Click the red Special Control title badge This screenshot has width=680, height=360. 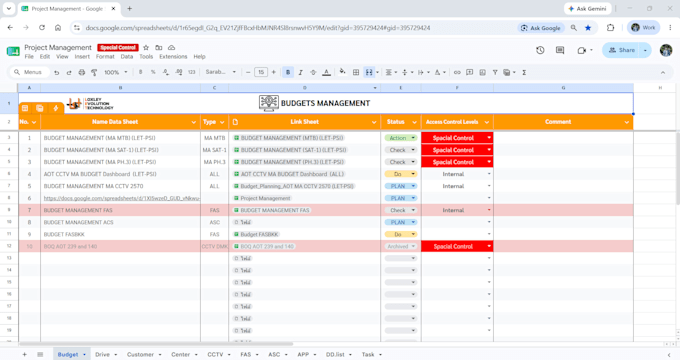tap(118, 48)
